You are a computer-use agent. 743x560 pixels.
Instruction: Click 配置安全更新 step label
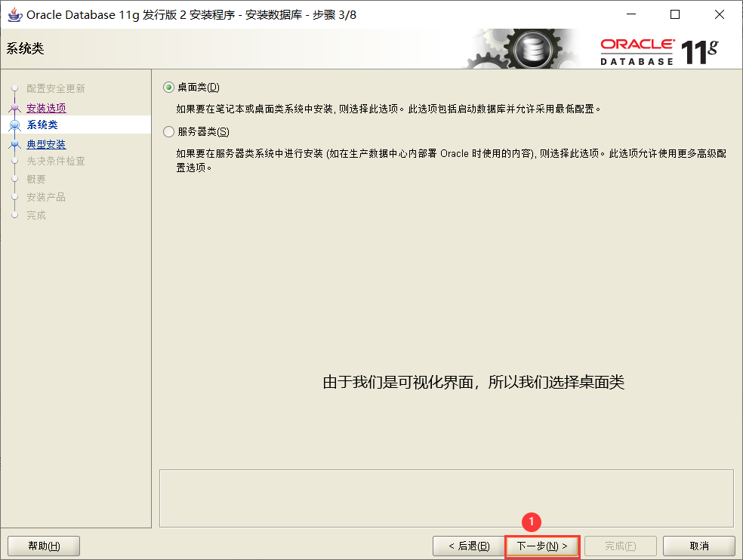[x=55, y=88]
